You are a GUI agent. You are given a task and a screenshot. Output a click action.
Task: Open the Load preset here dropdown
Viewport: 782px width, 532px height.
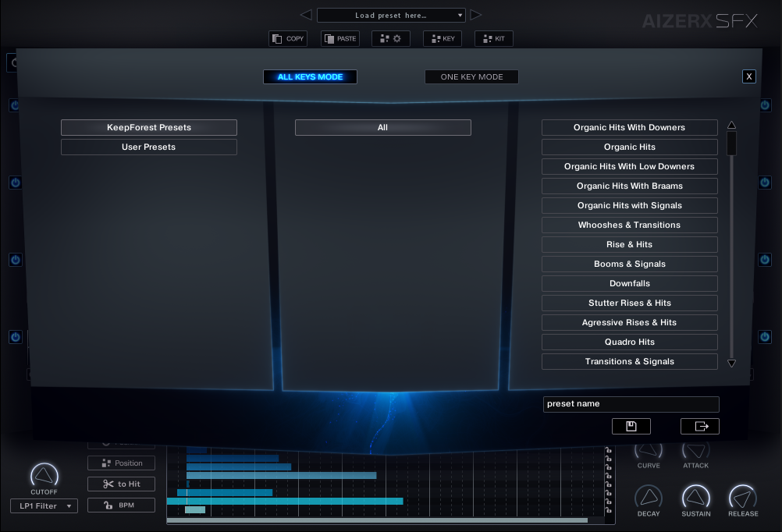pos(391,16)
